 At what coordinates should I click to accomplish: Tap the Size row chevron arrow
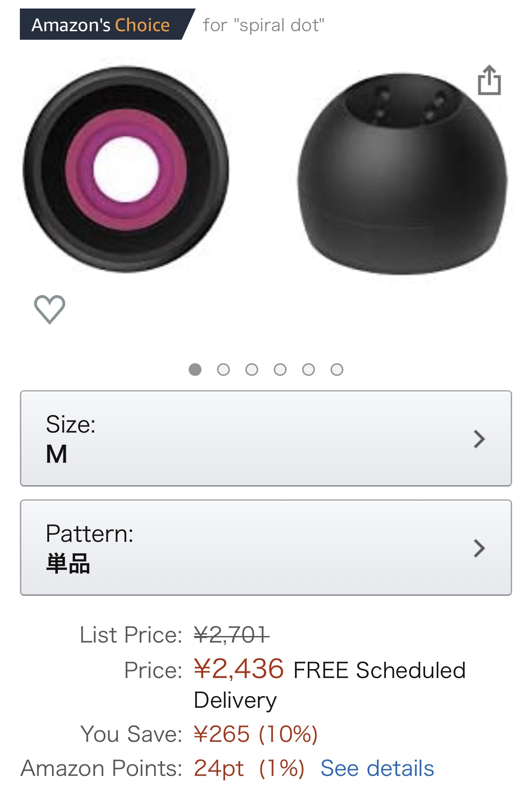pyautogui.click(x=479, y=439)
